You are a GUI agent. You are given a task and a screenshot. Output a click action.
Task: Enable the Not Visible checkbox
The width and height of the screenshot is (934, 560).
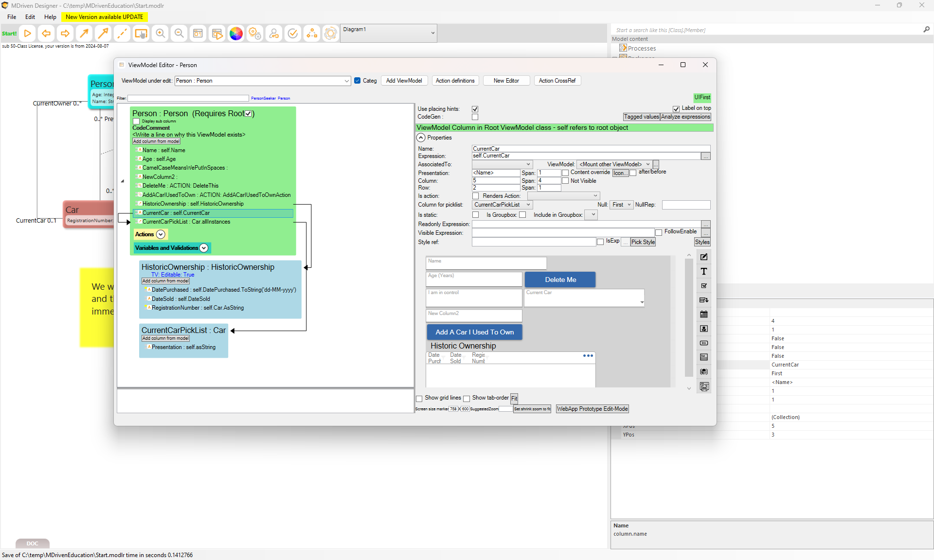click(x=565, y=181)
